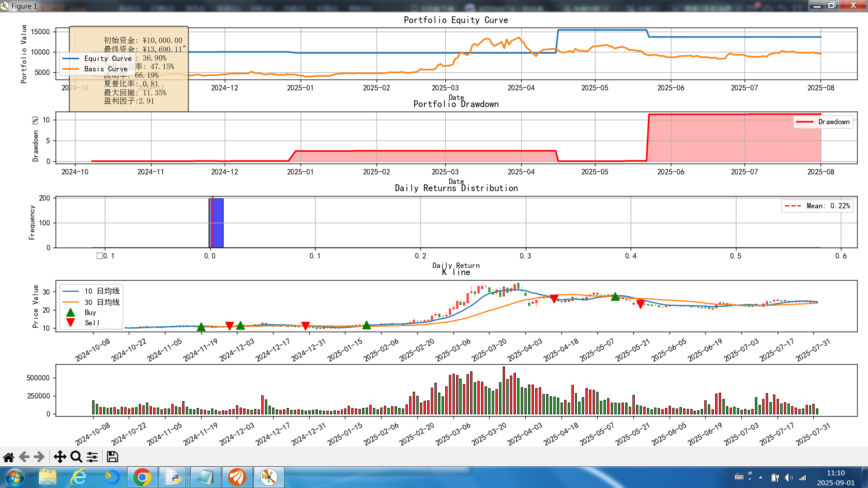The height and width of the screenshot is (488, 868).
Task: Click the Mean: 0.22% legend box
Action: click(x=817, y=206)
